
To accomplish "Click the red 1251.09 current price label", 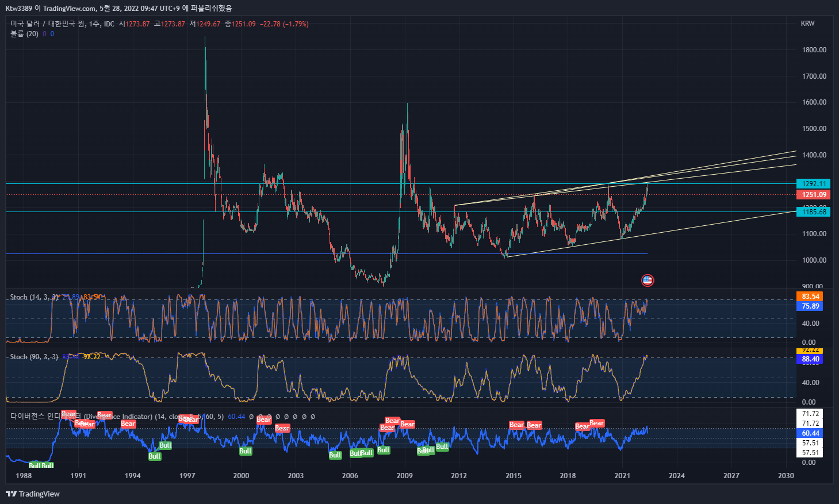I will click(x=813, y=195).
